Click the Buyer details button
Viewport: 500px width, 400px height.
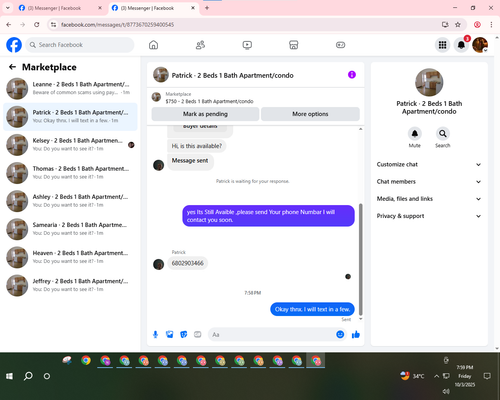tap(200, 126)
